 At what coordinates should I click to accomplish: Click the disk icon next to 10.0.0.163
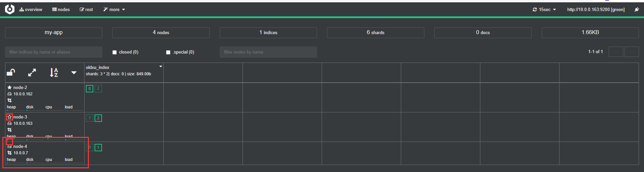tap(9, 123)
